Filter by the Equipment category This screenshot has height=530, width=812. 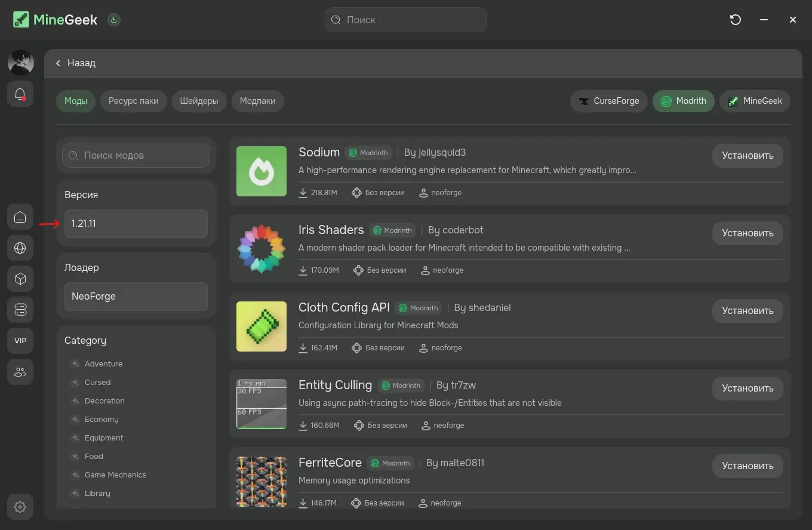point(104,437)
